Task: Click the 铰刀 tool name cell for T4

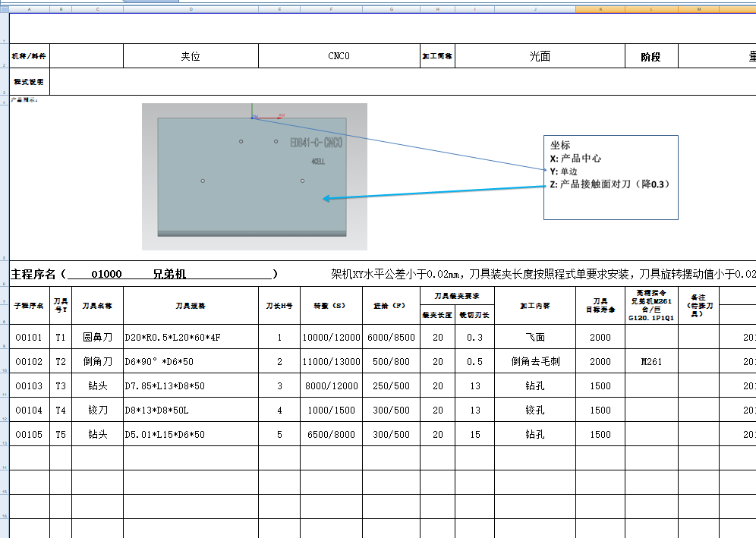Action: (97, 410)
